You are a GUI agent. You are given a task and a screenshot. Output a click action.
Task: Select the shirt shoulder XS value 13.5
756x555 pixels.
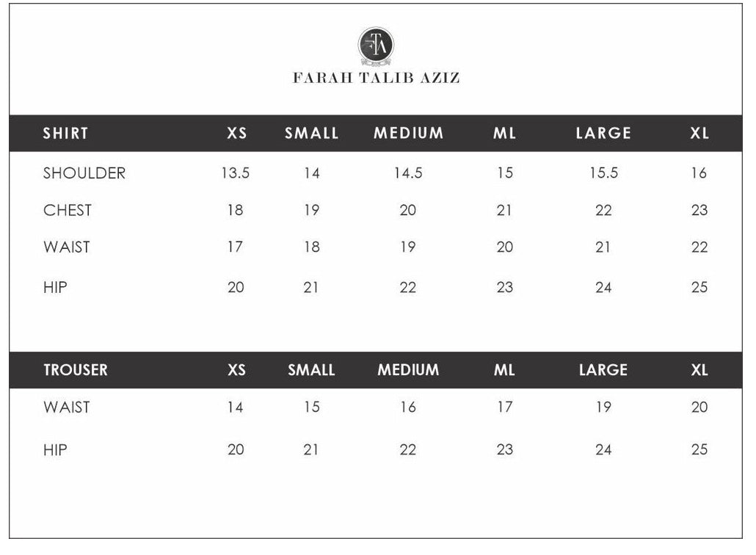click(236, 173)
